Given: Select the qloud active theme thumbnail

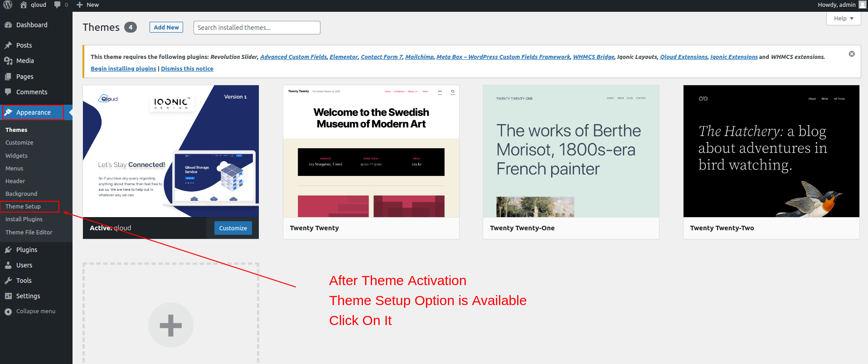Looking at the screenshot, I should 171,151.
